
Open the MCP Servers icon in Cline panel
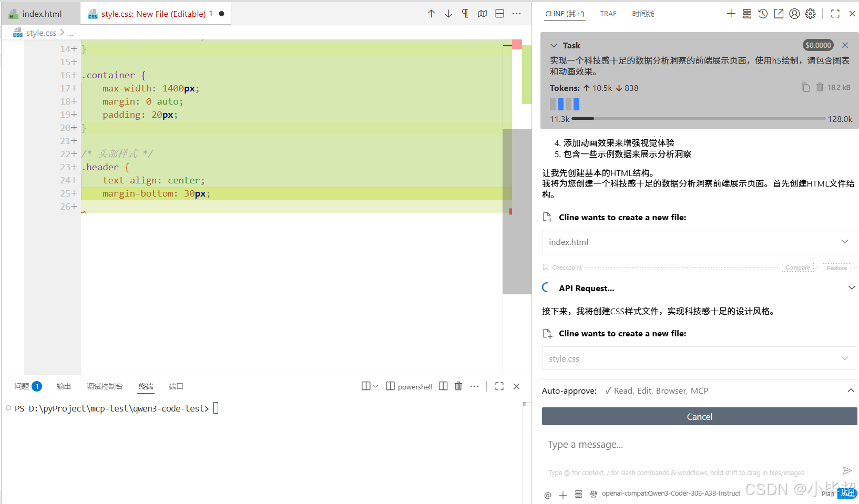tap(746, 14)
